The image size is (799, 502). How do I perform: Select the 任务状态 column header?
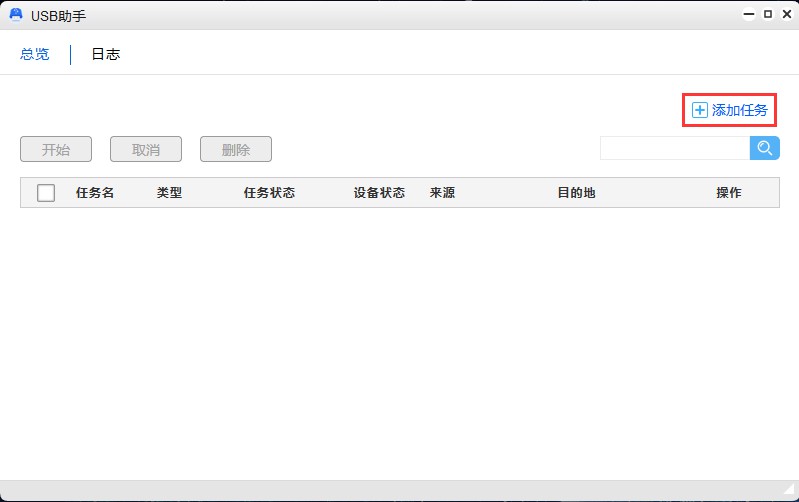269,193
